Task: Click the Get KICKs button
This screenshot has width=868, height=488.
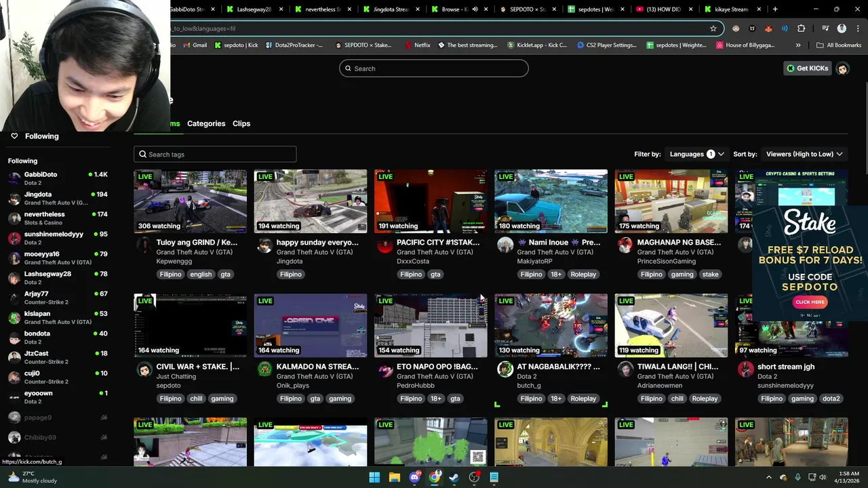Action: [x=808, y=68]
